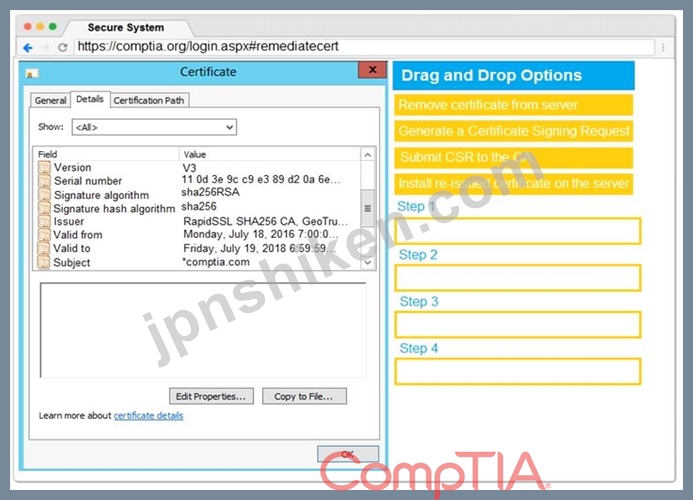Open the Show <All> dropdown
The image size is (693, 500).
click(154, 127)
